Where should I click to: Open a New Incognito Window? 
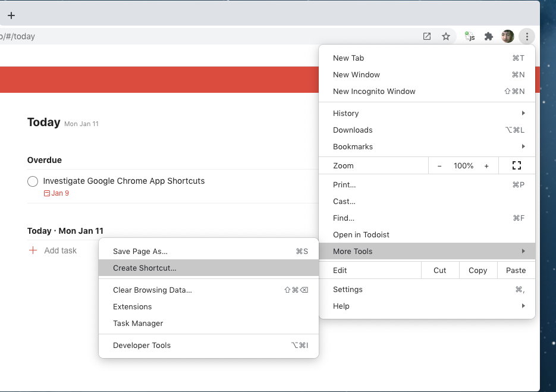coord(427,91)
